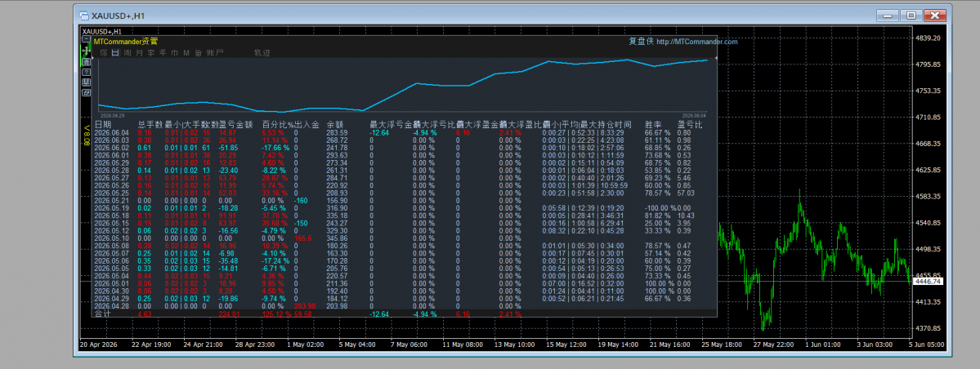Image resolution: width=980 pixels, height=369 pixels.
Task: Click the question mark help icon
Action: [x=87, y=73]
